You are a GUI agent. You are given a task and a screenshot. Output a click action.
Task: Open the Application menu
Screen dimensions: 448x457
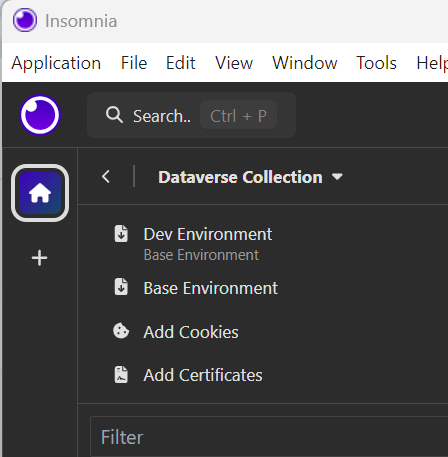coord(56,63)
